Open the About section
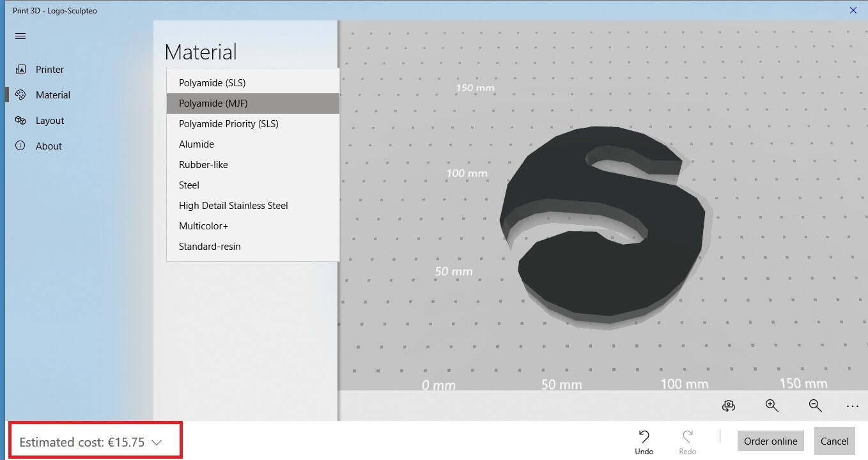The image size is (868, 460). [49, 146]
